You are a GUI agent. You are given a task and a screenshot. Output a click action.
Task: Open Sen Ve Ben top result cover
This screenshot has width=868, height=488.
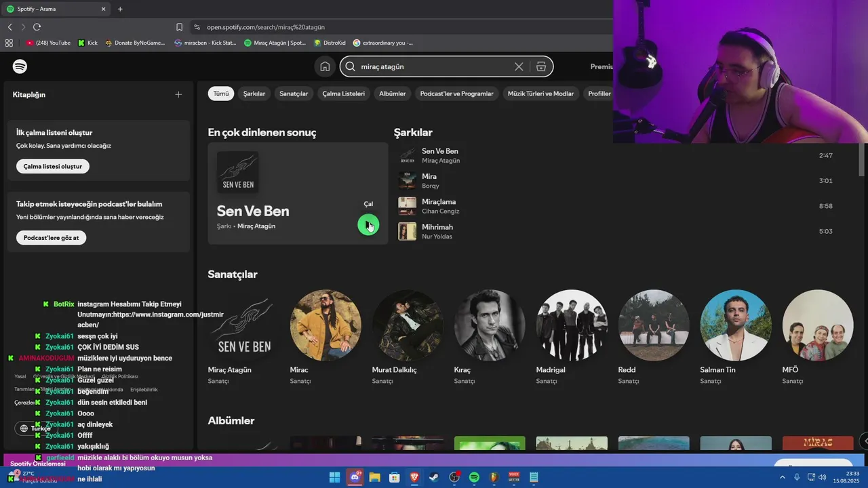tap(237, 172)
